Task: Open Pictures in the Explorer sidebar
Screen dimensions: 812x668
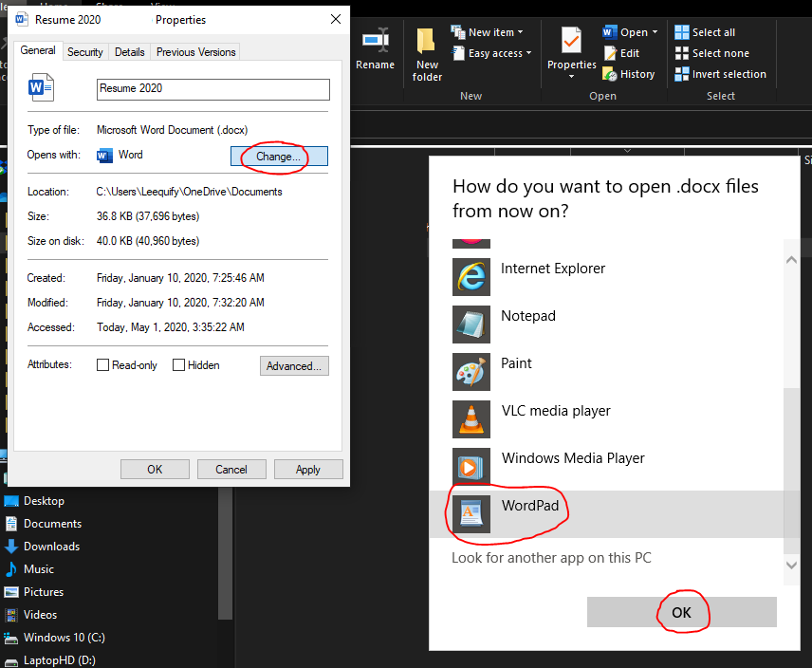Action: pyautogui.click(x=33, y=592)
